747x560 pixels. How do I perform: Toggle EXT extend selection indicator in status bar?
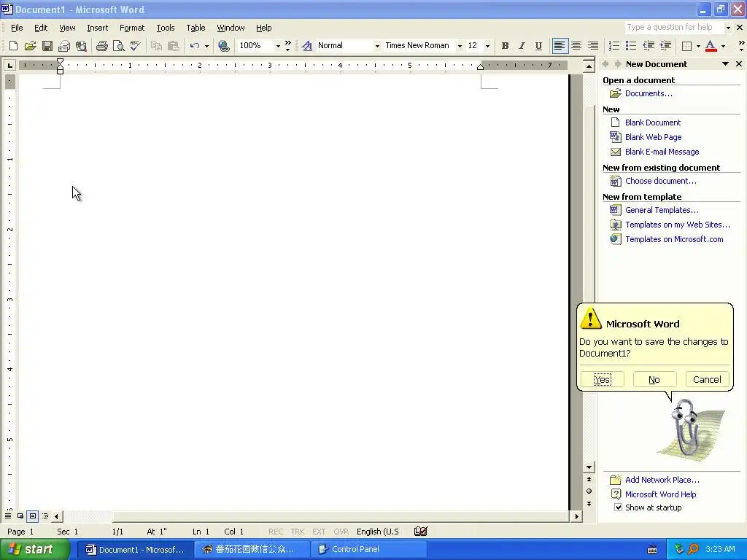[x=319, y=532]
